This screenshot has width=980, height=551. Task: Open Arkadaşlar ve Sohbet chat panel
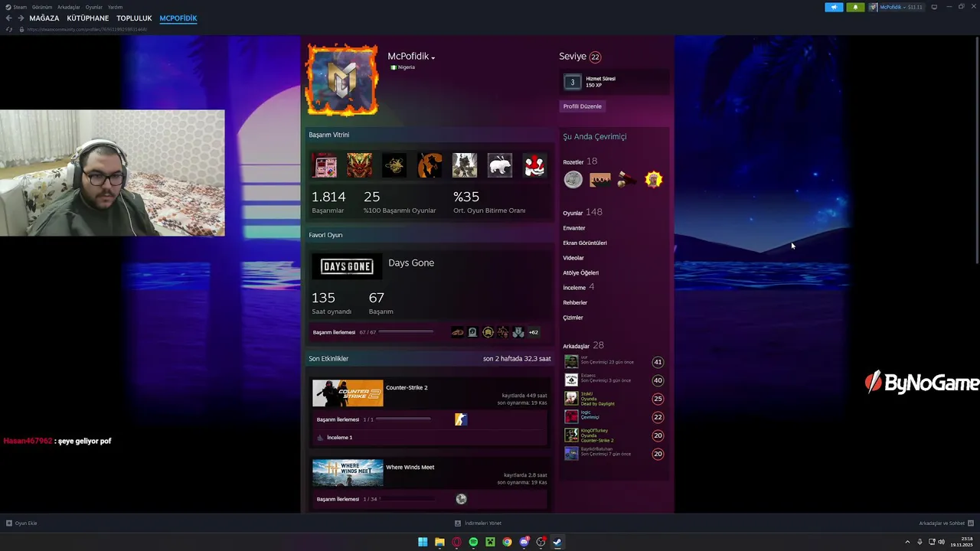point(946,523)
